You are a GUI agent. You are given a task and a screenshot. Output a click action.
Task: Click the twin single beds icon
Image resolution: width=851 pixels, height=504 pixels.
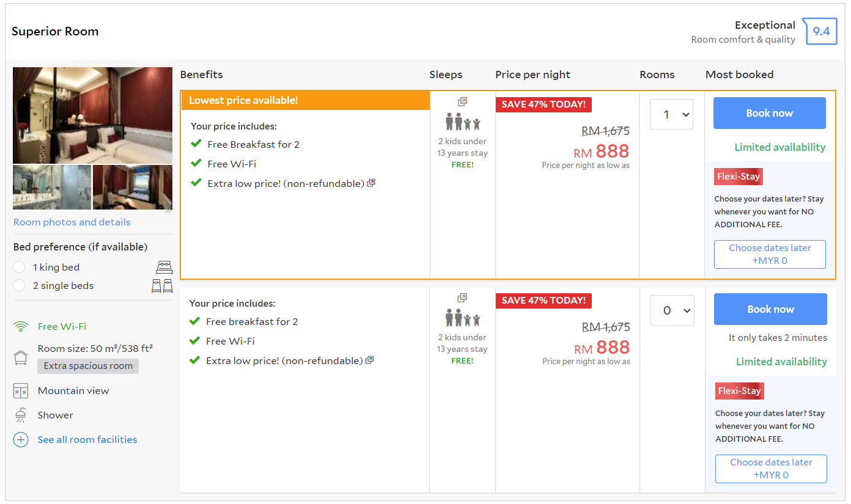[x=162, y=286]
